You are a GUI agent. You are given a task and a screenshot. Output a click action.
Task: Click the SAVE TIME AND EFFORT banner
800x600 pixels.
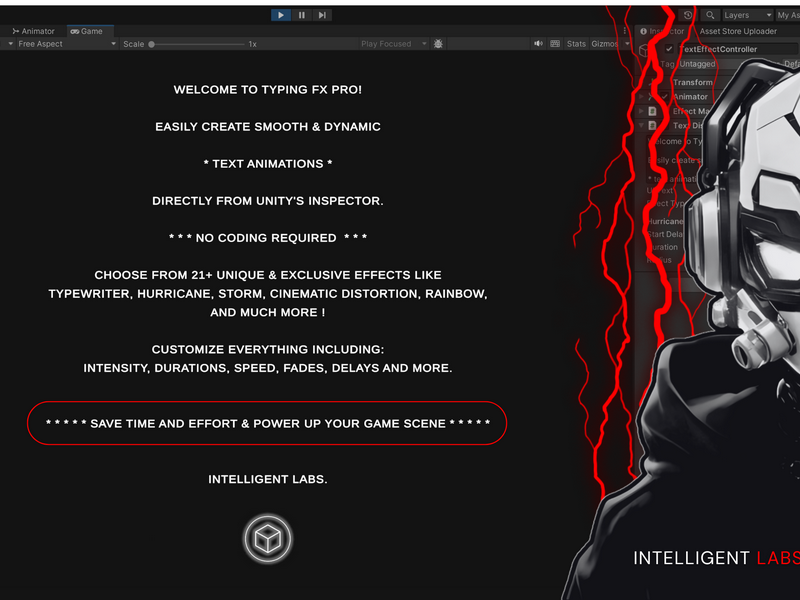pyautogui.click(x=267, y=423)
